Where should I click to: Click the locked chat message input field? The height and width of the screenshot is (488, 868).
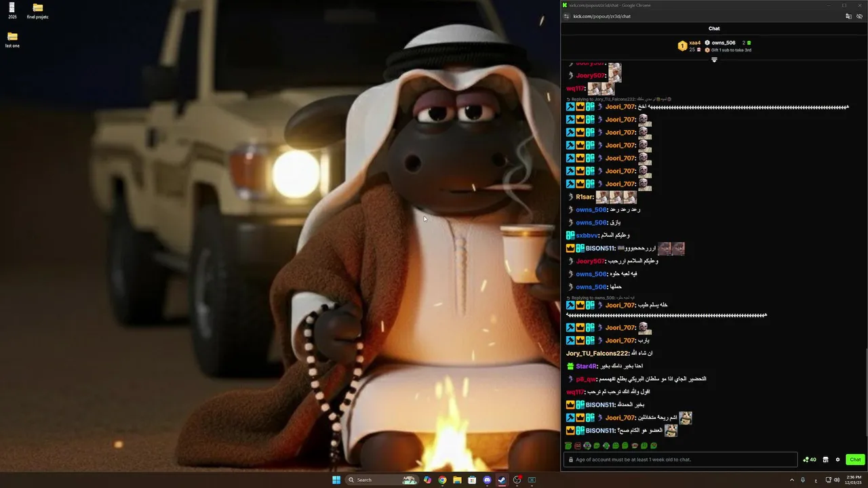(x=680, y=460)
